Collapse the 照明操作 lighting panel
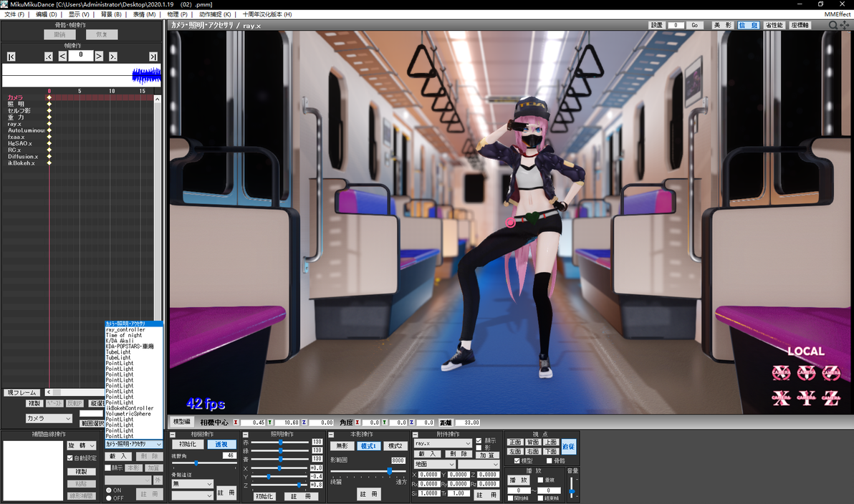This screenshot has height=504, width=854. (245, 435)
